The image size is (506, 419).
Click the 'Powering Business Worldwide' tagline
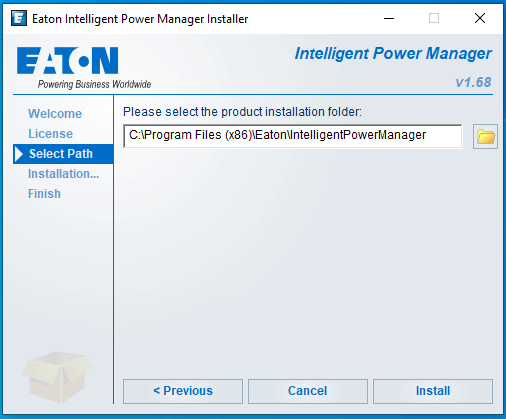(94, 84)
